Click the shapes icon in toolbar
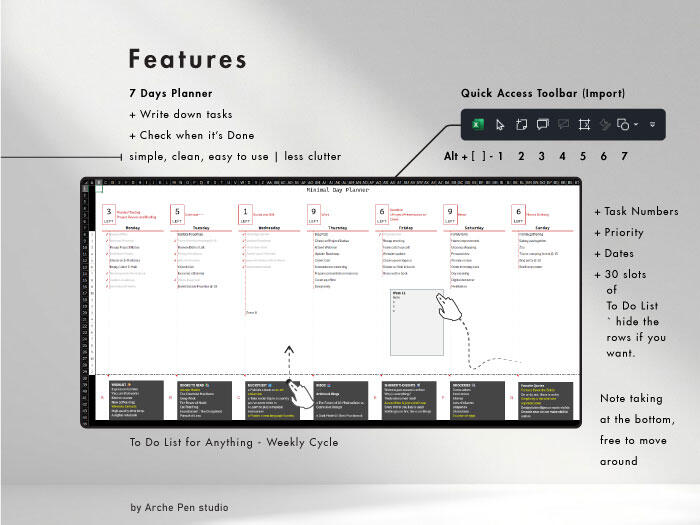 click(622, 125)
